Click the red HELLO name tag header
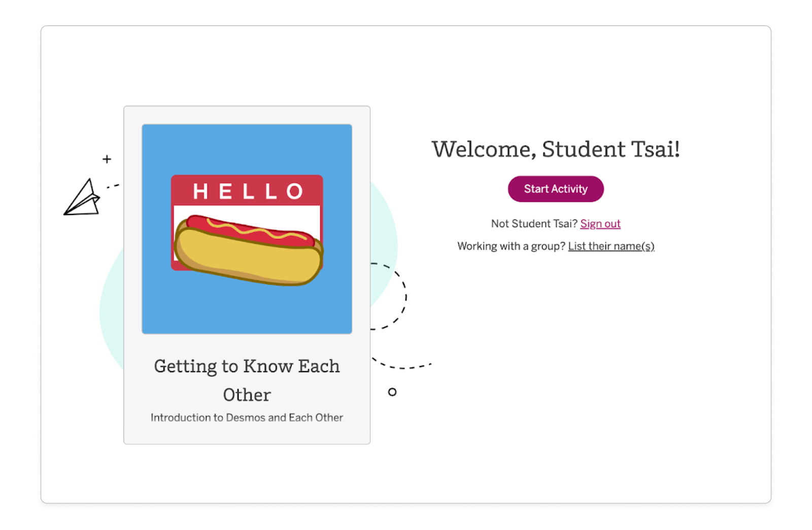Screen dimensions: 812x530 [247, 191]
